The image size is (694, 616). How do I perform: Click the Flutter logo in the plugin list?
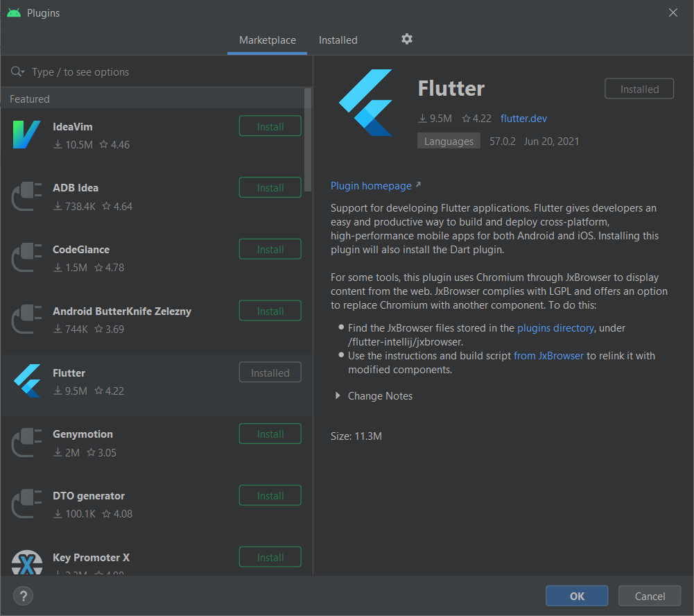click(x=26, y=381)
